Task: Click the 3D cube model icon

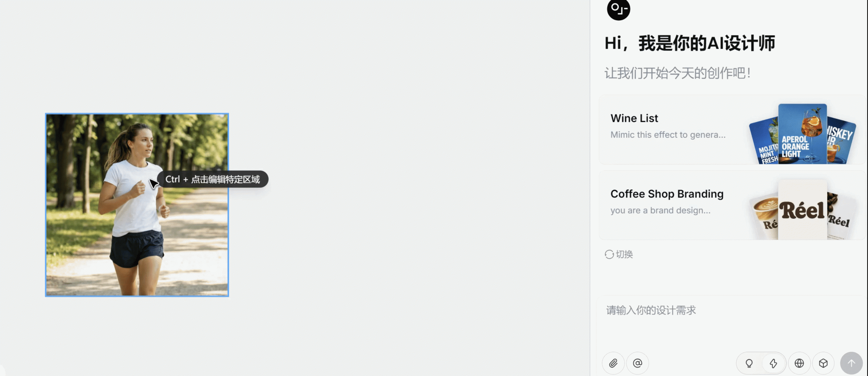Action: (x=823, y=363)
